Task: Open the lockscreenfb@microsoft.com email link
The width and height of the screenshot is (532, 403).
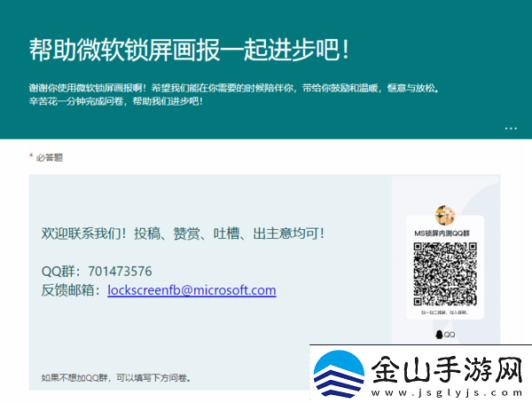Action: click(192, 290)
